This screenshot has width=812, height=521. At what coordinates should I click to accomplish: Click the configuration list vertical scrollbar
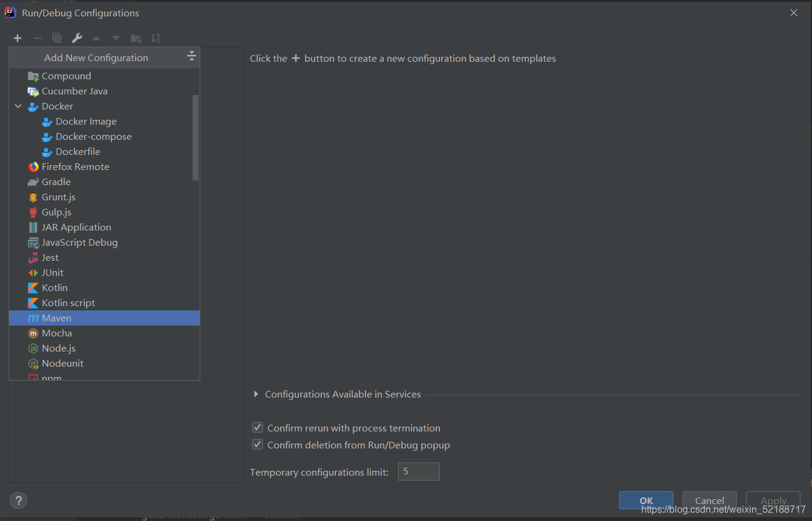195,137
